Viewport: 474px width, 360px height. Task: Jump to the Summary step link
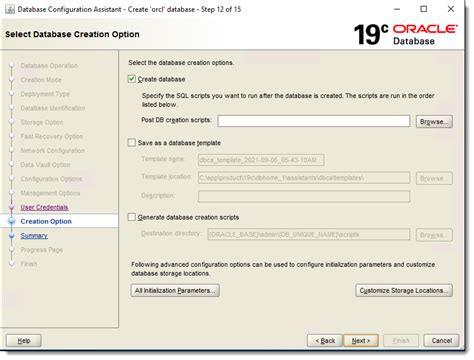coord(34,236)
